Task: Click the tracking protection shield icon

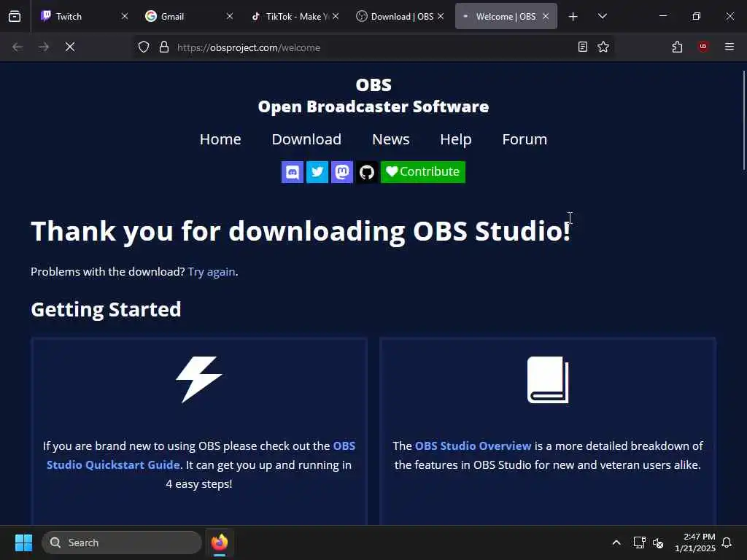Action: (x=144, y=47)
